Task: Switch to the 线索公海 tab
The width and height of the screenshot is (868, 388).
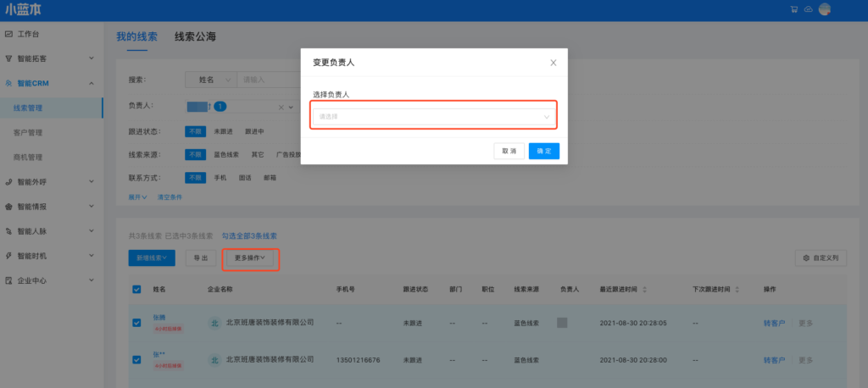Action: pos(195,36)
